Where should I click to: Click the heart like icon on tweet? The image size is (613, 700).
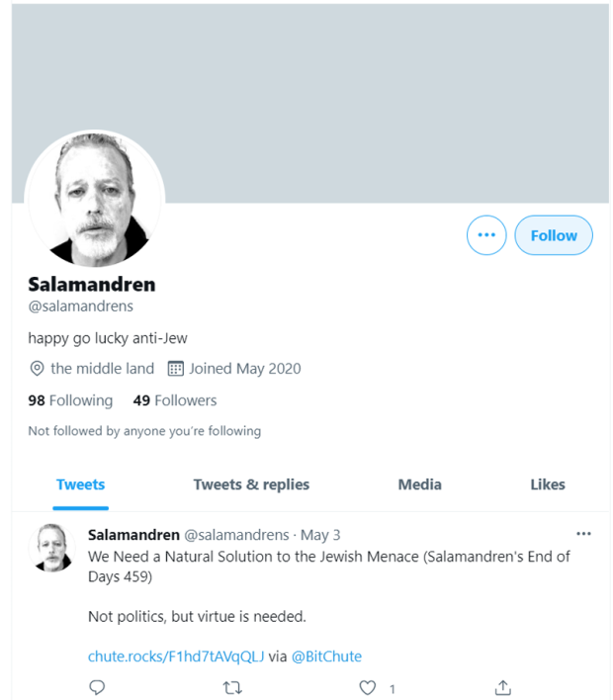(x=368, y=688)
